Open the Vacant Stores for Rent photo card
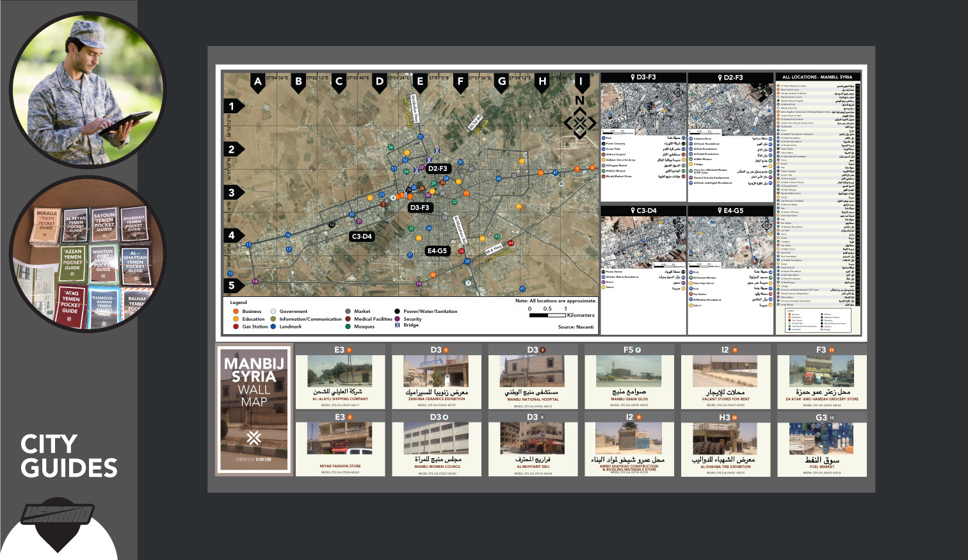 725,377
